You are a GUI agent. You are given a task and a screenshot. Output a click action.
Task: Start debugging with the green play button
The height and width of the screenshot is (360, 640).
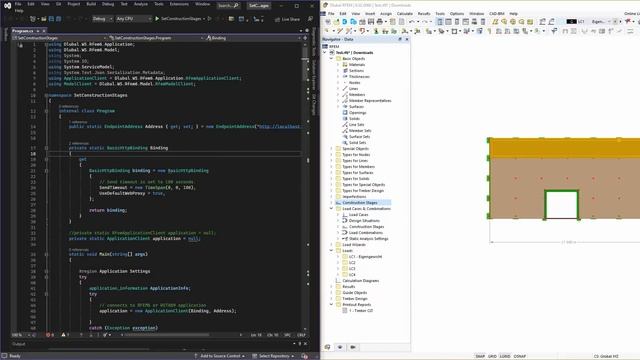point(157,19)
